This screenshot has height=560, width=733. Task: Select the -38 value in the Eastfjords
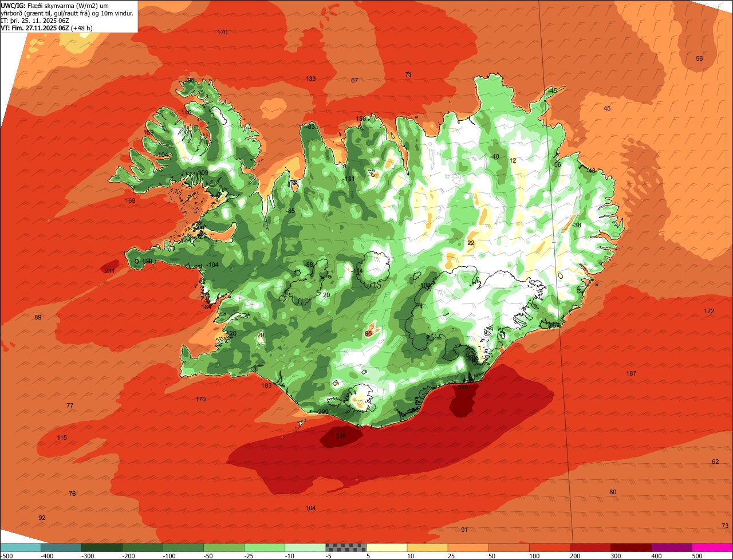point(577,225)
